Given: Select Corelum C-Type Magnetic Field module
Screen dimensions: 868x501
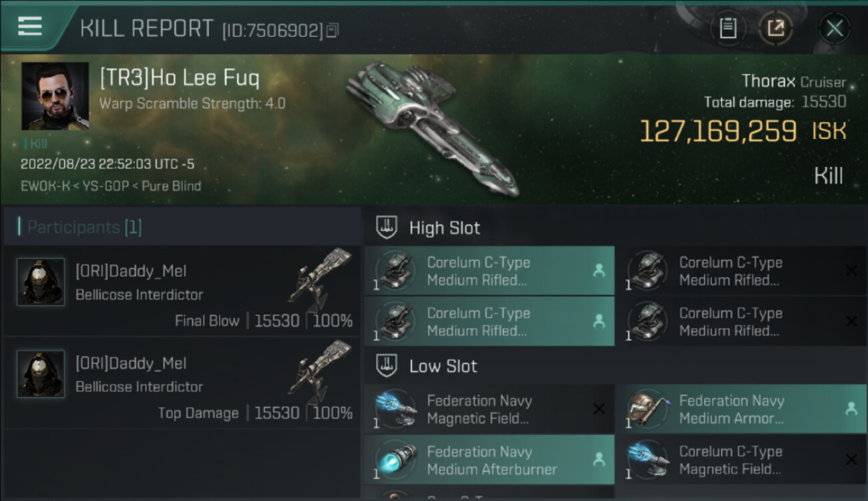Looking at the screenshot, I should (740, 460).
